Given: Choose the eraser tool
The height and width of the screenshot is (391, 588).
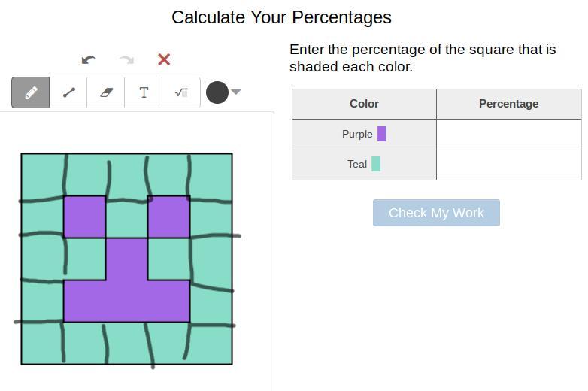Looking at the screenshot, I should tap(106, 92).
